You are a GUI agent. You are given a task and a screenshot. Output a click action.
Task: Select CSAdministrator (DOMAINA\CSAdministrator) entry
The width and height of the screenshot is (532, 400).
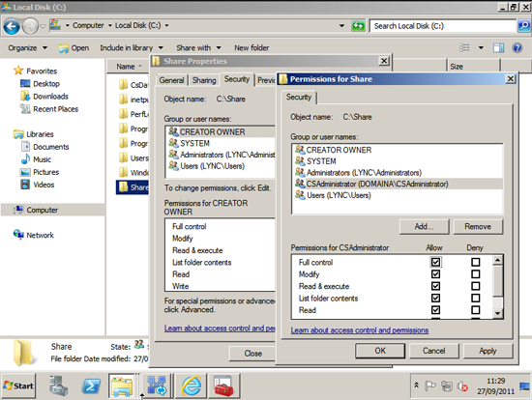[397, 184]
